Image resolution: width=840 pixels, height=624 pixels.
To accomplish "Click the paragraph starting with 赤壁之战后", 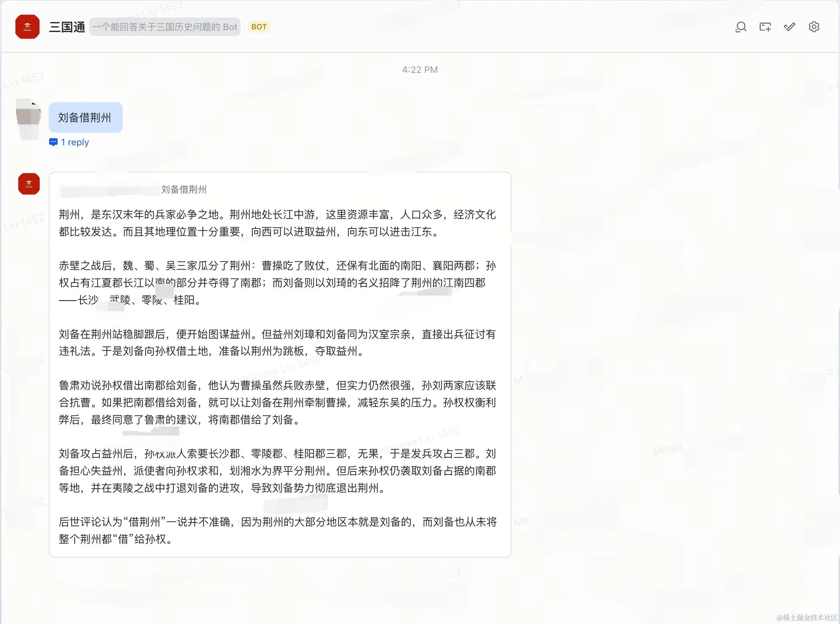I will (x=277, y=283).
